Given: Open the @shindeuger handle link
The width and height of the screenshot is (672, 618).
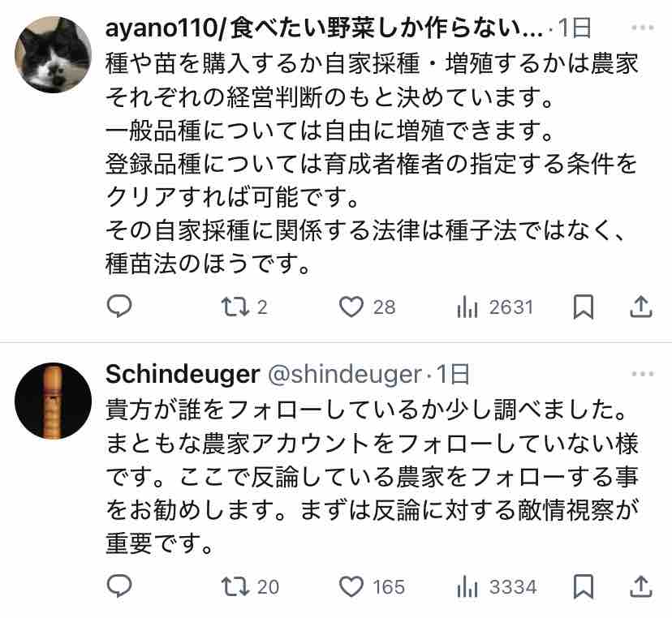Looking at the screenshot, I should click(345, 374).
